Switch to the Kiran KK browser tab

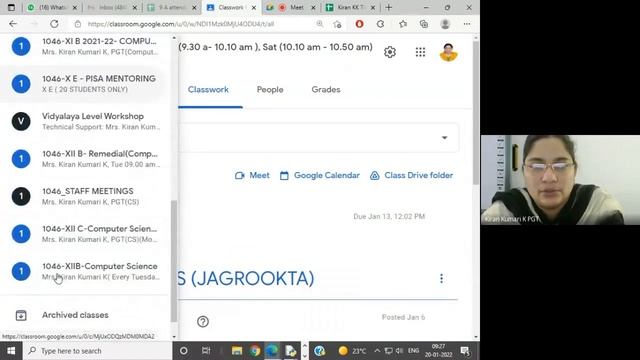click(x=350, y=7)
